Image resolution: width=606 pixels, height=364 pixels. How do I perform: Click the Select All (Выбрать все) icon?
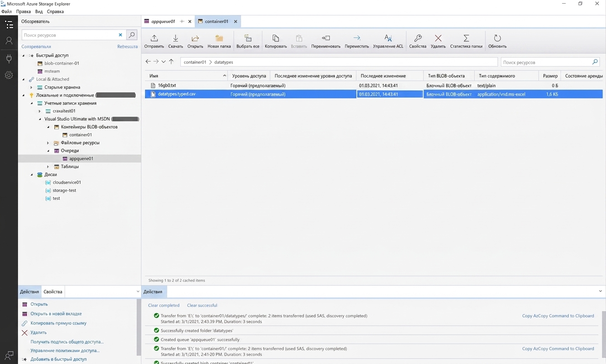click(x=248, y=41)
